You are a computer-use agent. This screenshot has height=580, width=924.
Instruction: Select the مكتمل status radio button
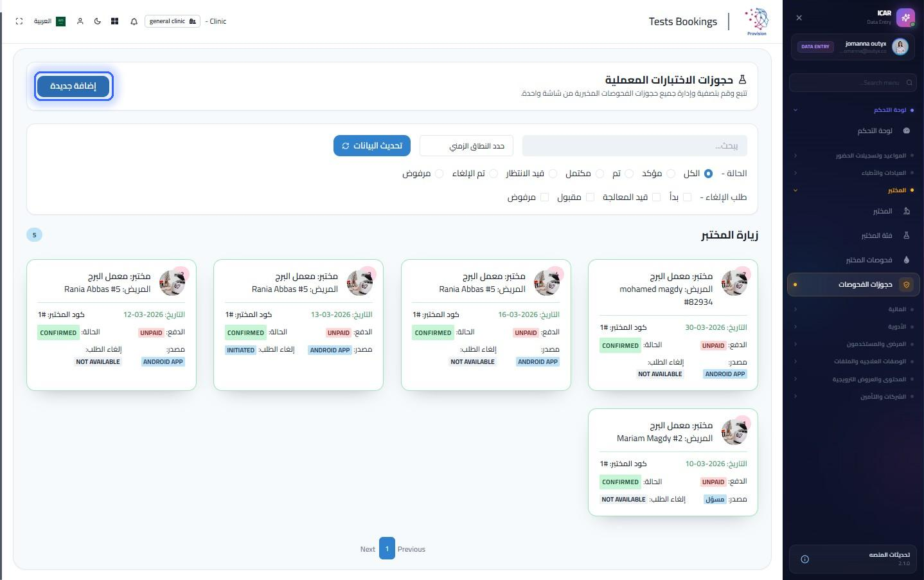tap(600, 174)
